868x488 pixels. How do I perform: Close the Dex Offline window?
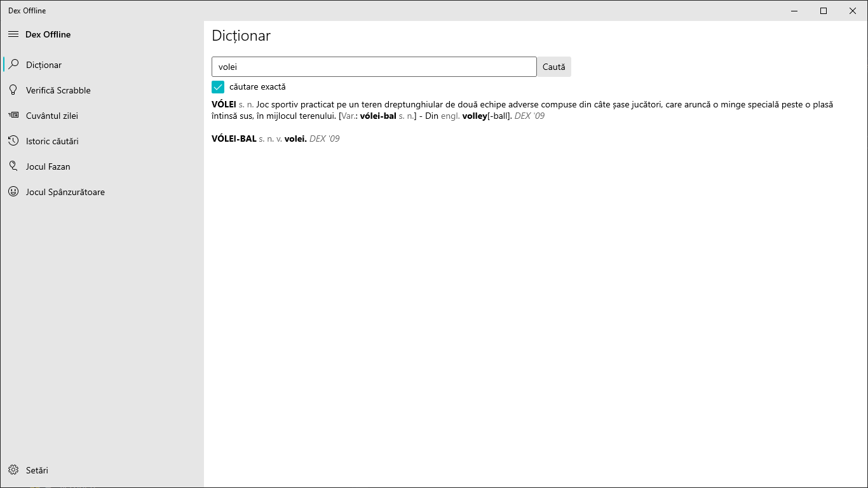pos(853,11)
